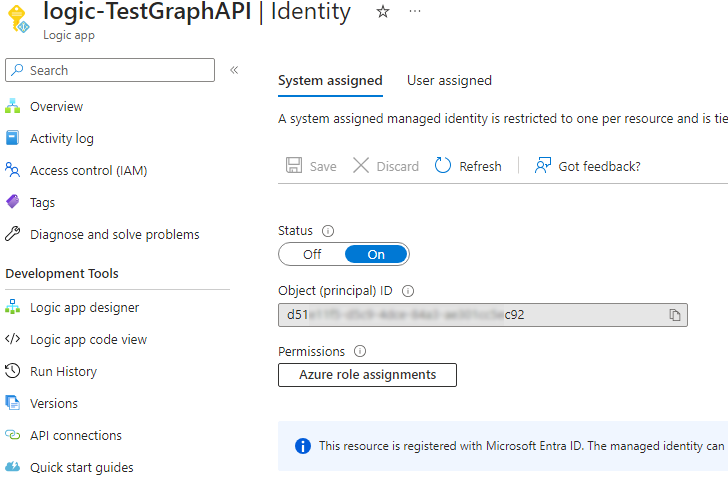Open Logic app designer
This screenshot has width=728, height=496.
coord(84,307)
